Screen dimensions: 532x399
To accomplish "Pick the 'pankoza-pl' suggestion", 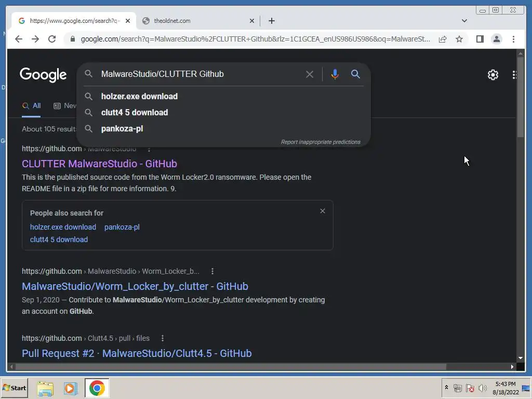I will [223, 129].
